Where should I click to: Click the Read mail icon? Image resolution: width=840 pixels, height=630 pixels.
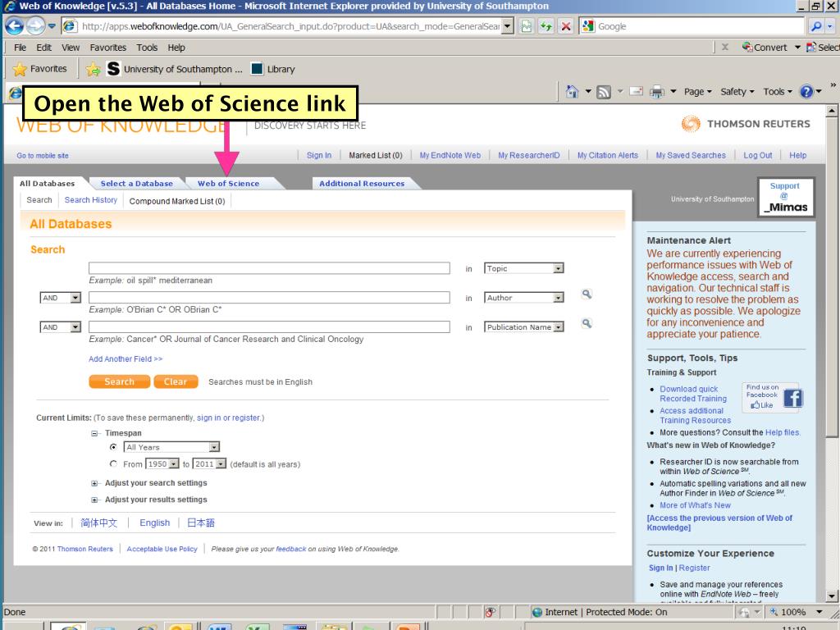[x=636, y=91]
